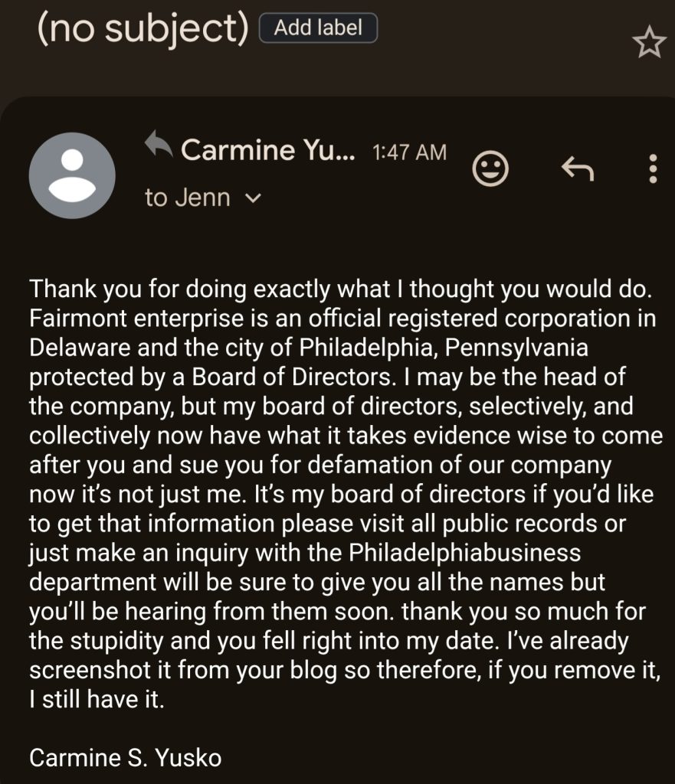The height and width of the screenshot is (784, 675).
Task: Star this email conversation
Action: click(x=650, y=44)
